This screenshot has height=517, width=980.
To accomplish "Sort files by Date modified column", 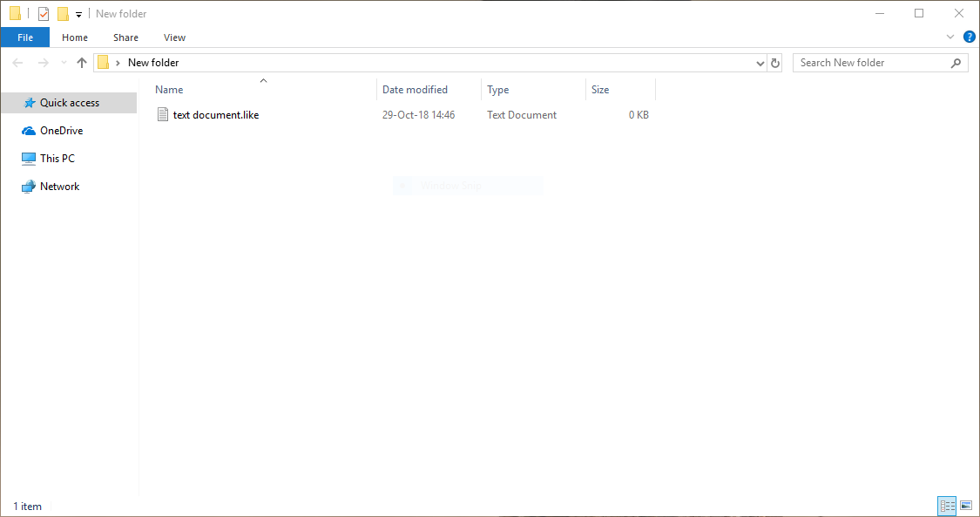I will 415,90.
